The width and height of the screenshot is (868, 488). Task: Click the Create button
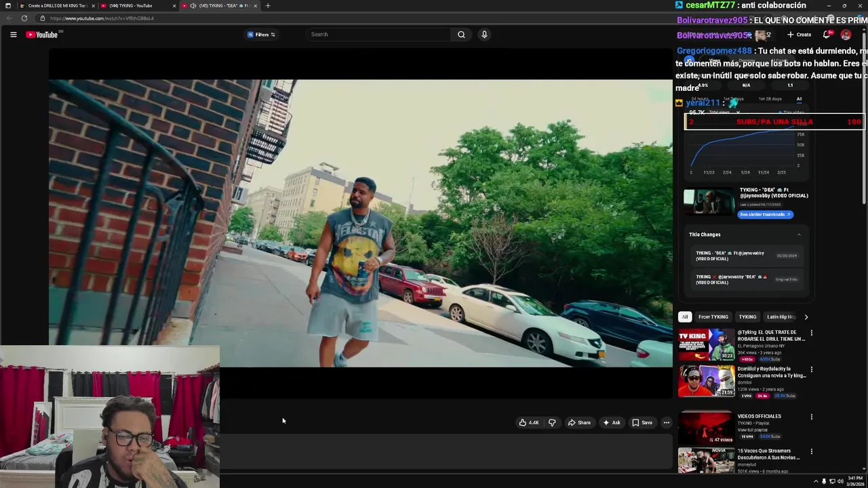tap(799, 35)
